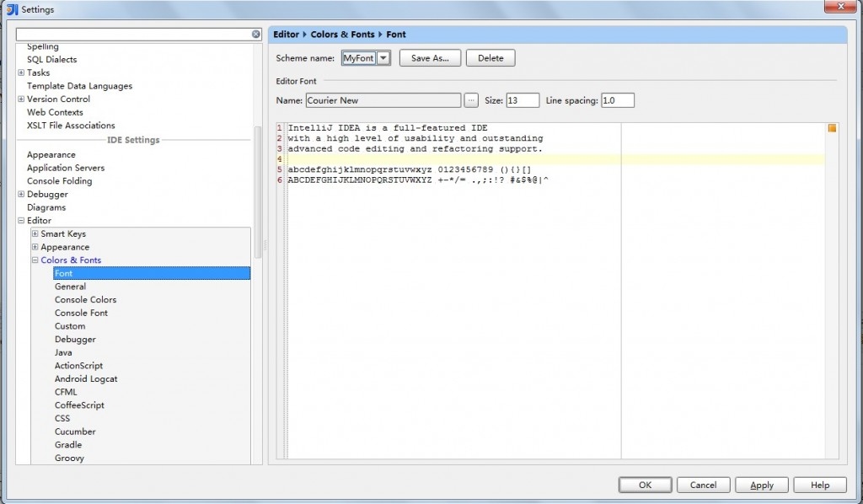Click the orange inspection indicator in preview
This screenshot has height=504, width=863.
(832, 128)
